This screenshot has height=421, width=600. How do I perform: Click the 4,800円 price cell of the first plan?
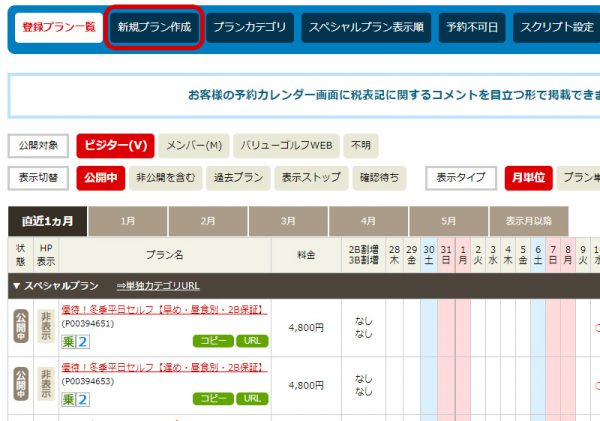[305, 326]
